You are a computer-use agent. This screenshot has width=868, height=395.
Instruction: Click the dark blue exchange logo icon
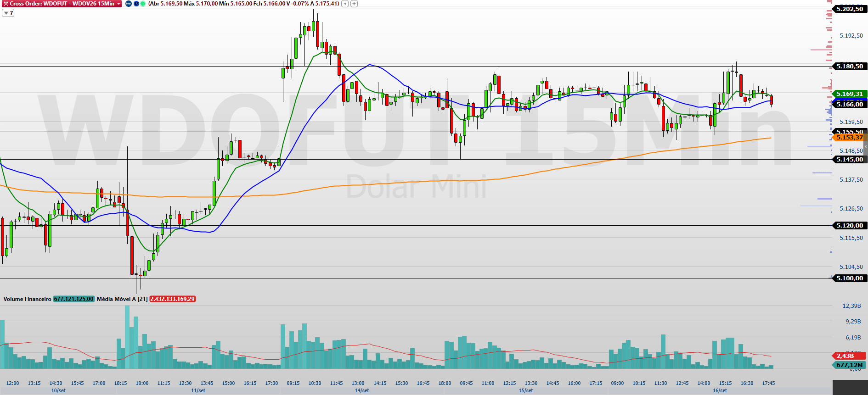pos(129,4)
